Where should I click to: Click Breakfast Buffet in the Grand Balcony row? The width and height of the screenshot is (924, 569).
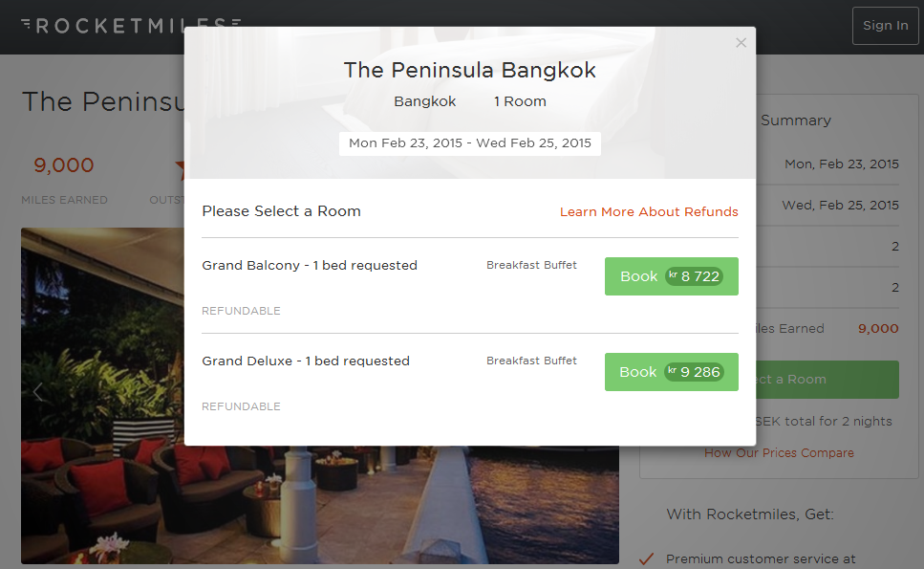click(x=531, y=265)
